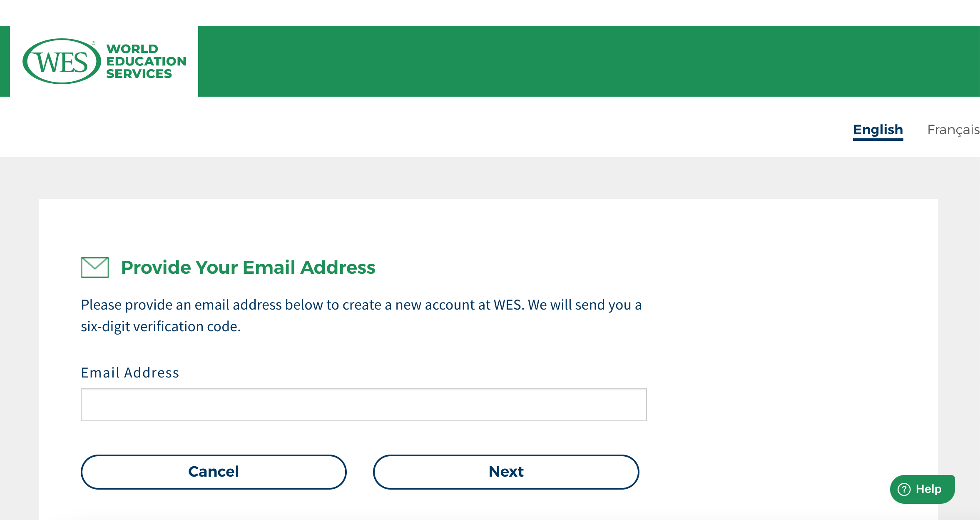This screenshot has width=980, height=520.
Task: Click the question mark icon in Help
Action: point(904,489)
